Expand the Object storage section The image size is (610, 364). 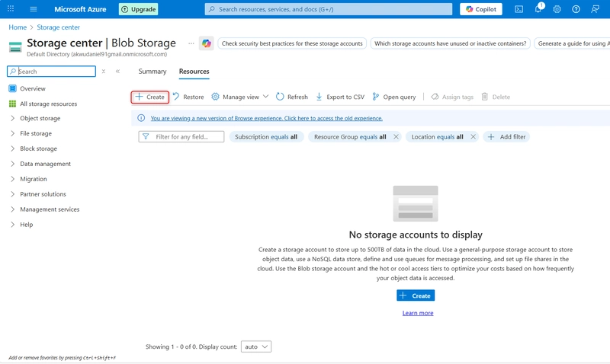pos(13,118)
